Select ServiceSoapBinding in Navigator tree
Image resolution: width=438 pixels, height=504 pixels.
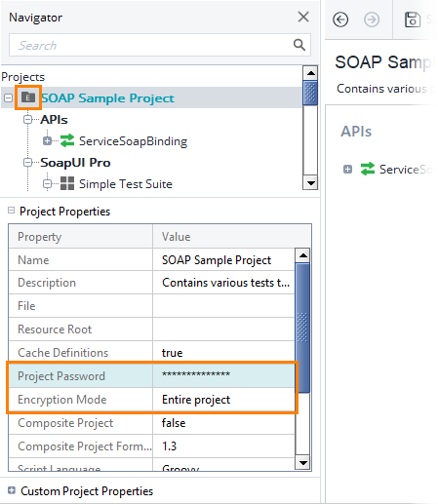click(x=133, y=141)
